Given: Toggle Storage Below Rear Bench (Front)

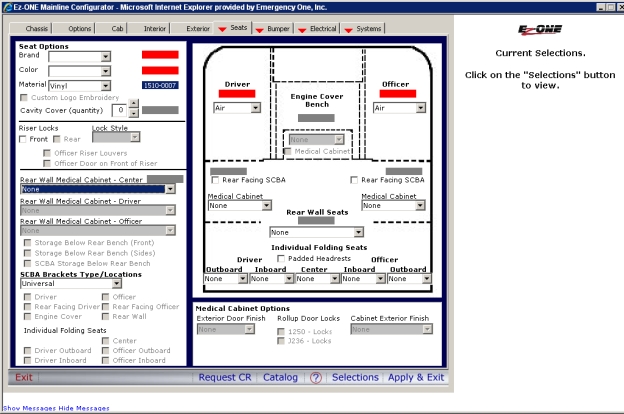Looking at the screenshot, I should coord(27,243).
